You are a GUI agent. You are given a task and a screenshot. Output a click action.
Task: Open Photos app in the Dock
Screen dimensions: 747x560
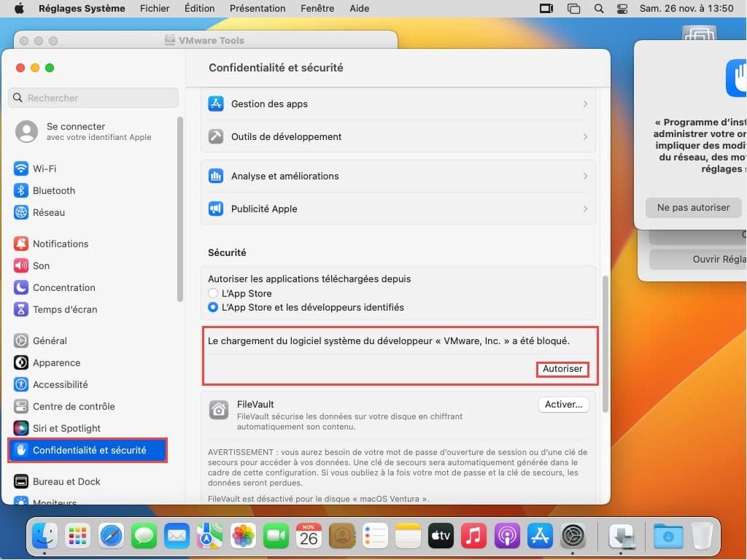pyautogui.click(x=243, y=536)
